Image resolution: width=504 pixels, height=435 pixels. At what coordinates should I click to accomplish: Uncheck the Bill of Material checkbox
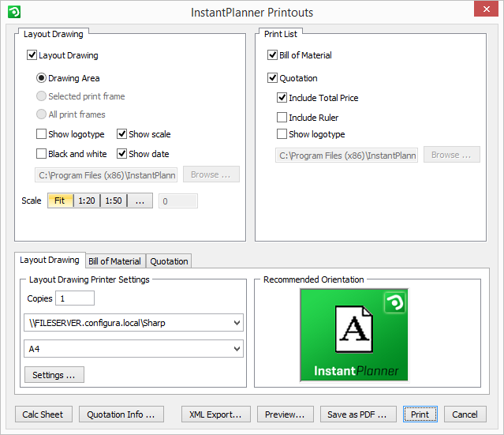(x=272, y=55)
